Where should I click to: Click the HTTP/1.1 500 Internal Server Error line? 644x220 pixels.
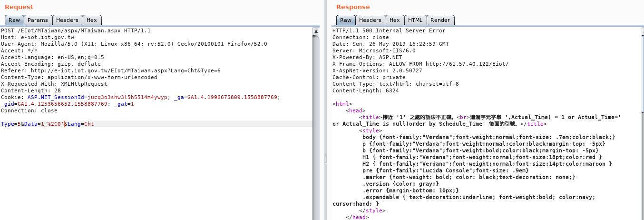click(389, 30)
